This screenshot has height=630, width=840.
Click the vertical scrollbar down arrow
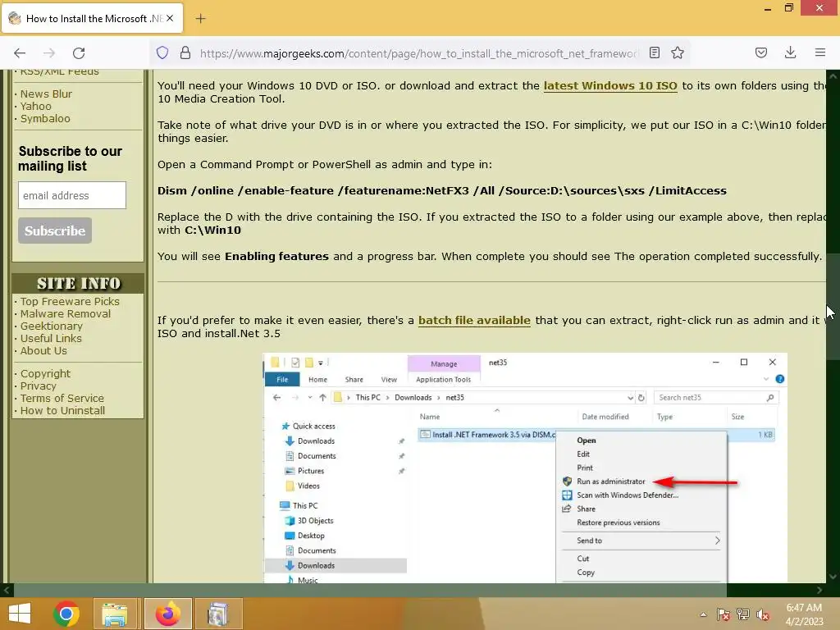pos(833,577)
